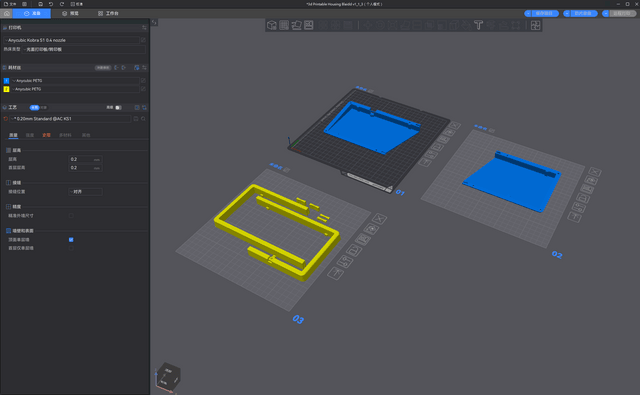Screen dimensions: 640x395
Task: Click the Arrange all objects icon
Action: click(309, 25)
